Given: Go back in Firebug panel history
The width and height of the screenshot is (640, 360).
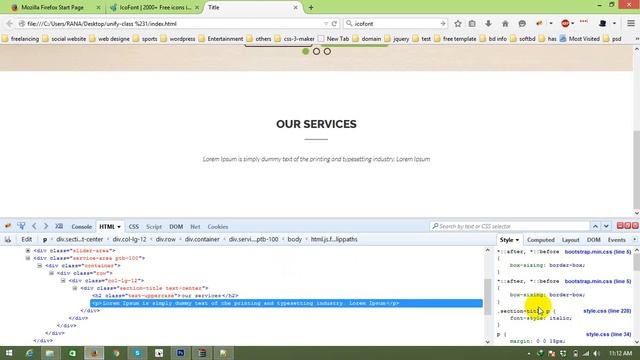Looking at the screenshot, I should (34, 226).
